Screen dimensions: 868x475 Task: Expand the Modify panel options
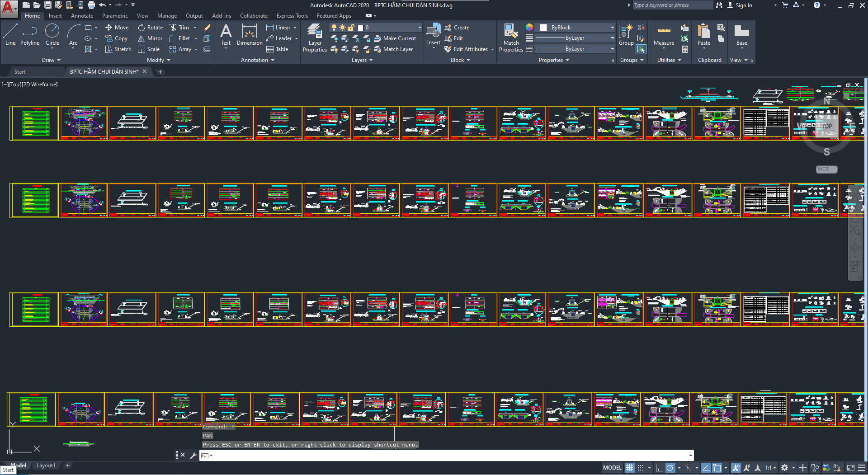pyautogui.click(x=158, y=60)
